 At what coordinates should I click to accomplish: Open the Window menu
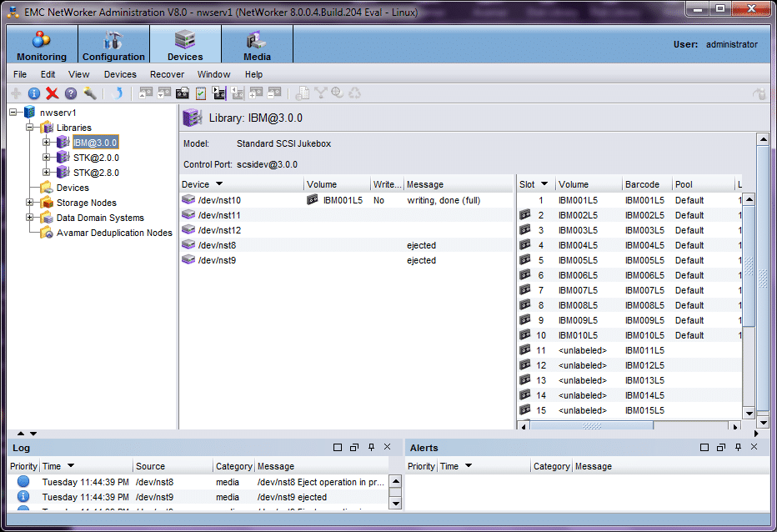click(x=213, y=74)
